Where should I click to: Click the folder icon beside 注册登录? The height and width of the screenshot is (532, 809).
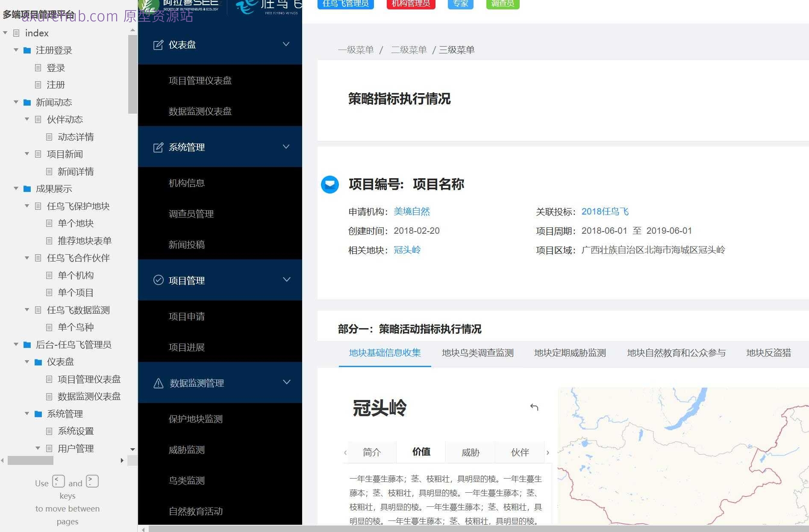point(26,50)
